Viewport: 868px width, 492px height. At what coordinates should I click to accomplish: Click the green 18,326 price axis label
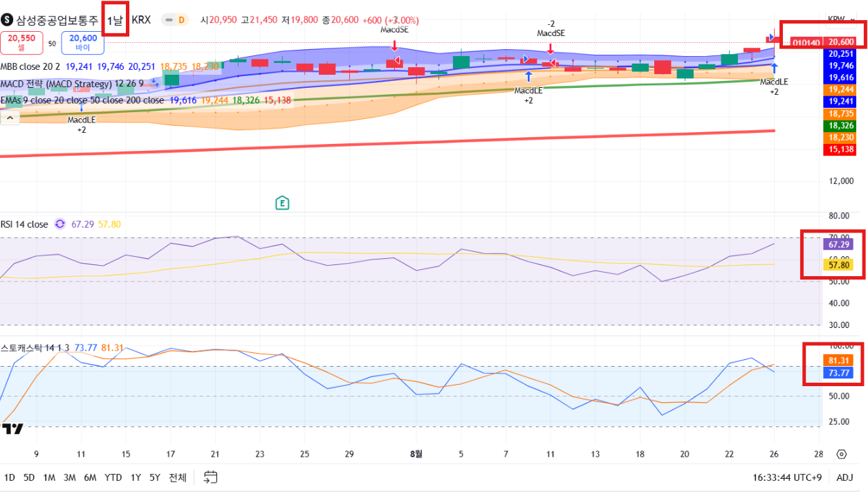(840, 126)
